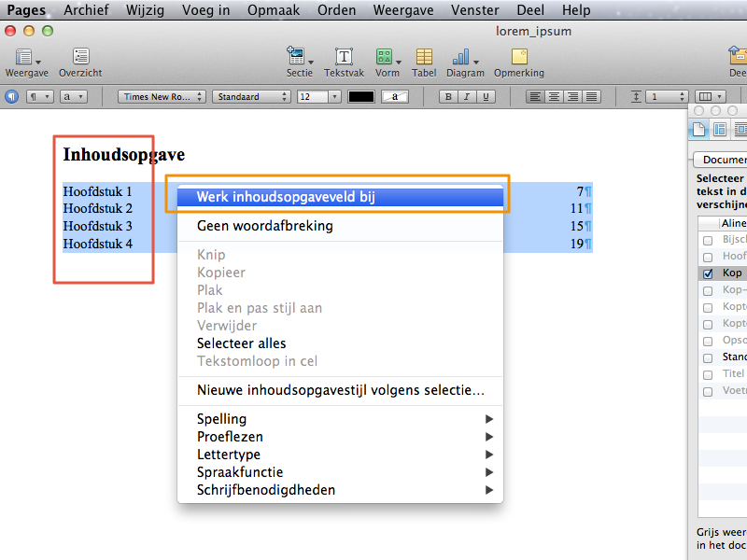Image resolution: width=747 pixels, height=560 pixels.
Task: Click the Overzicht outline icon
Action: tap(80, 56)
